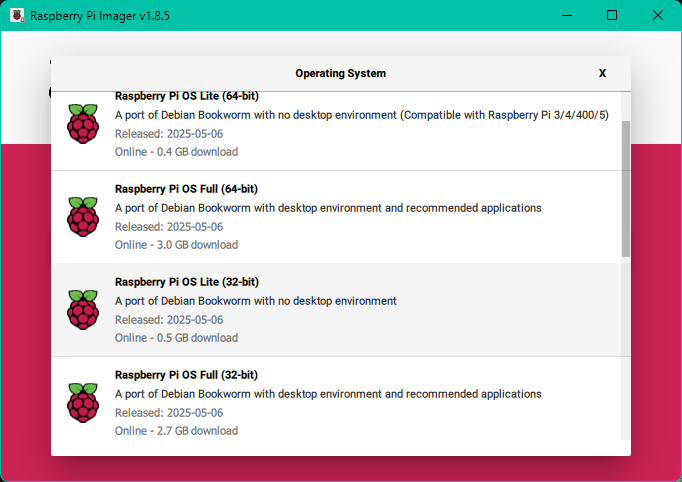This screenshot has height=482, width=682.
Task: Select Raspberry Pi OS Lite (64-bit) title
Action: (186, 96)
